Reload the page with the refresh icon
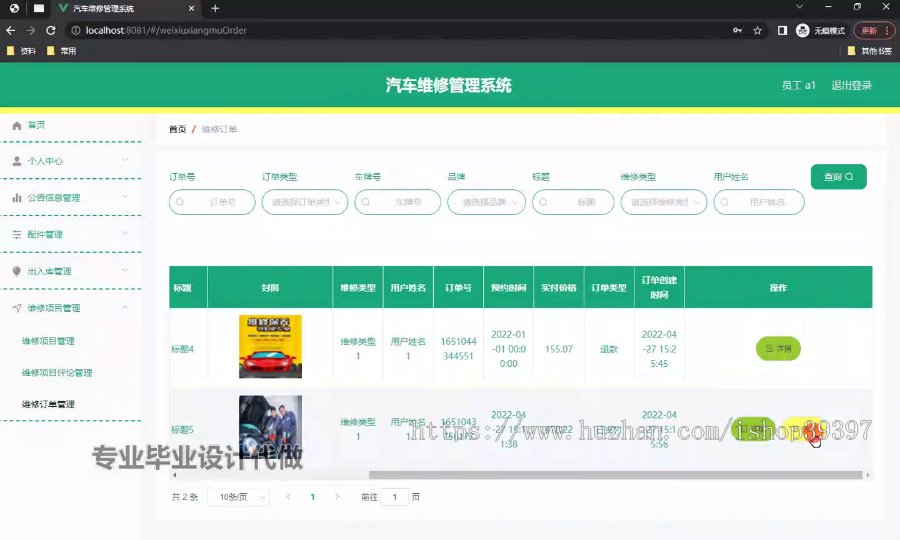The width and height of the screenshot is (900, 540). (x=51, y=30)
